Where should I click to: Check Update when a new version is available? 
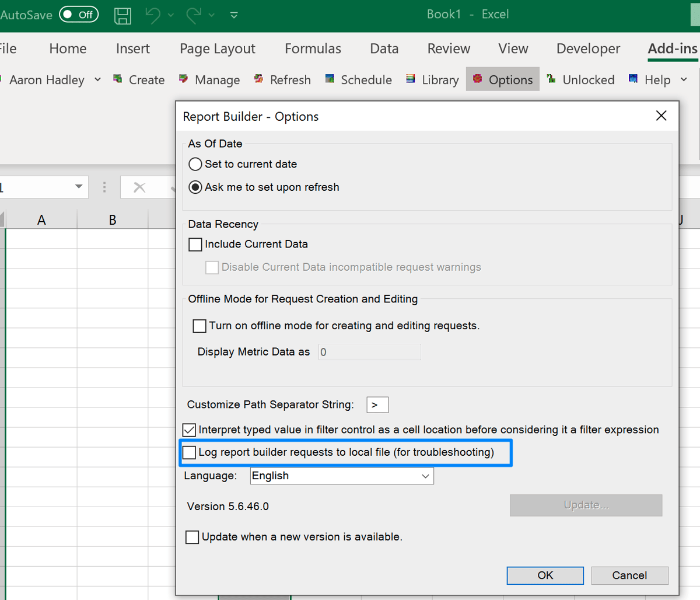tap(192, 537)
